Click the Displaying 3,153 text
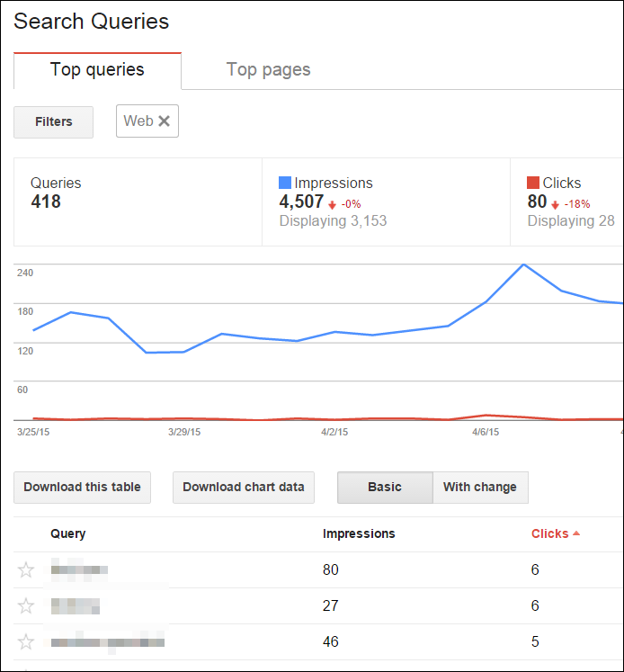 [334, 220]
